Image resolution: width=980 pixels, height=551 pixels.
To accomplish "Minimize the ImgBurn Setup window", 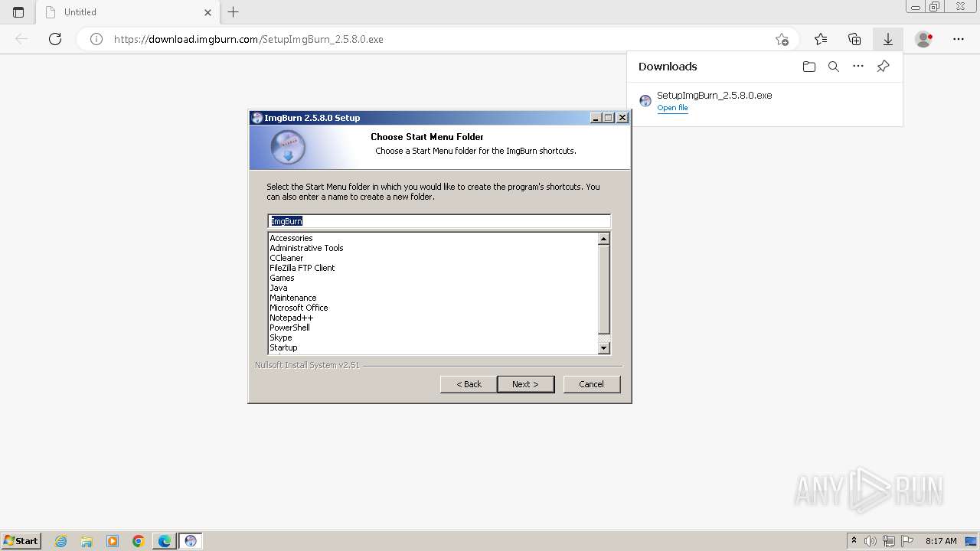I will coord(596,118).
